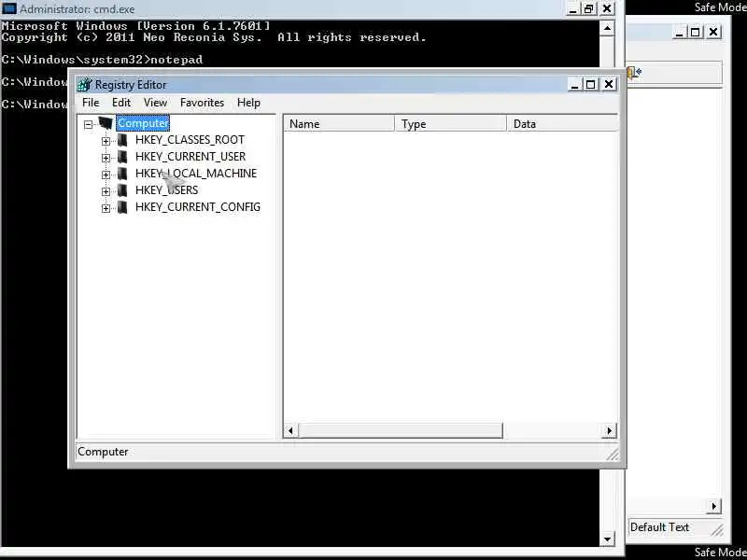
Task: Expand the HKEY_CURRENT_CONFIG node
Action: click(x=106, y=208)
